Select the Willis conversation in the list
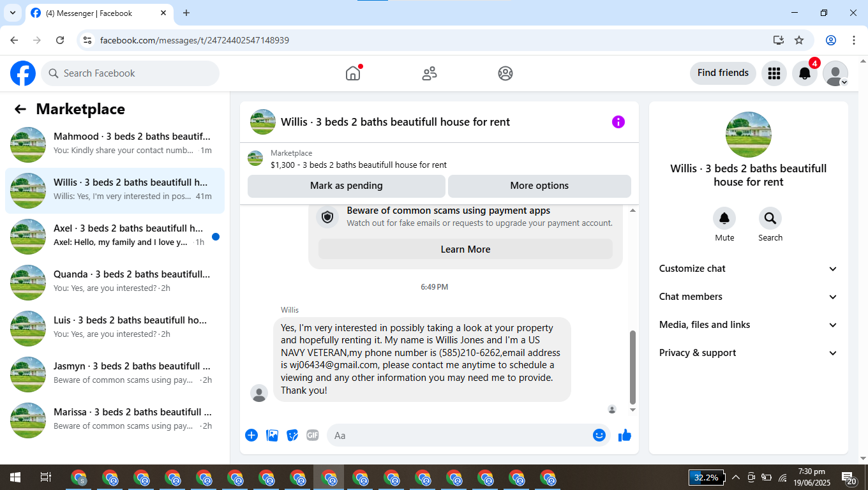868x490 pixels. tap(115, 191)
